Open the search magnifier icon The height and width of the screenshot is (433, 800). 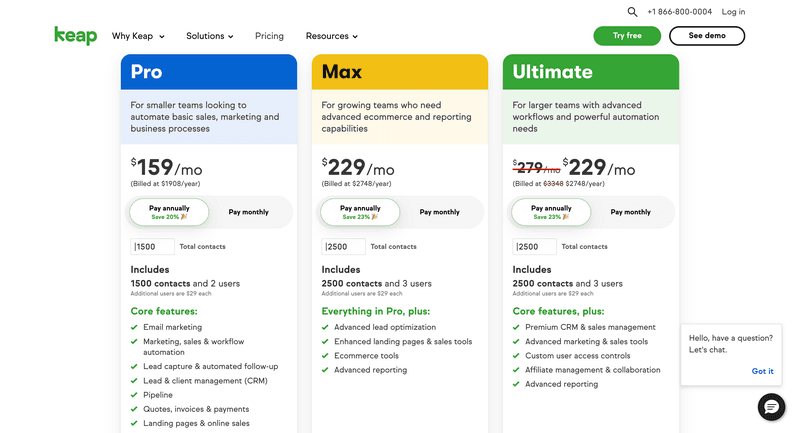coord(632,12)
